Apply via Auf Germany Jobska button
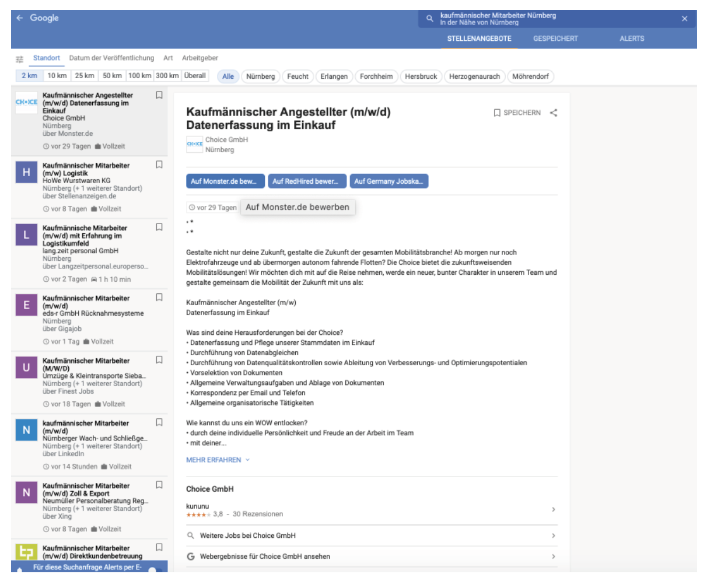Image resolution: width=728 pixels, height=588 pixels. [389, 181]
